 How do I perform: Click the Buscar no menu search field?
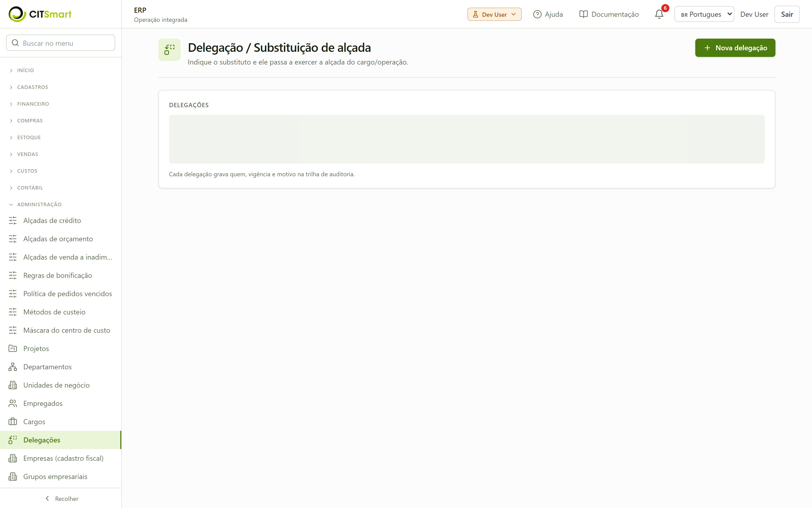[60, 43]
